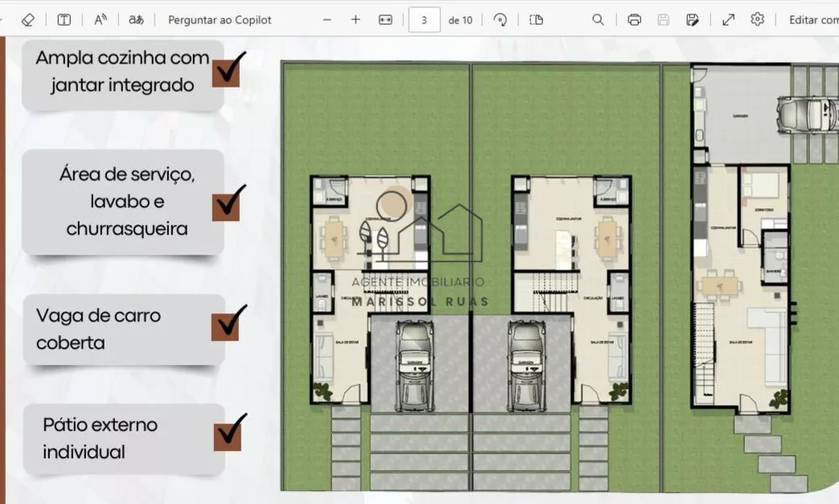Print the PDF document
The height and width of the screenshot is (504, 839).
tap(634, 20)
